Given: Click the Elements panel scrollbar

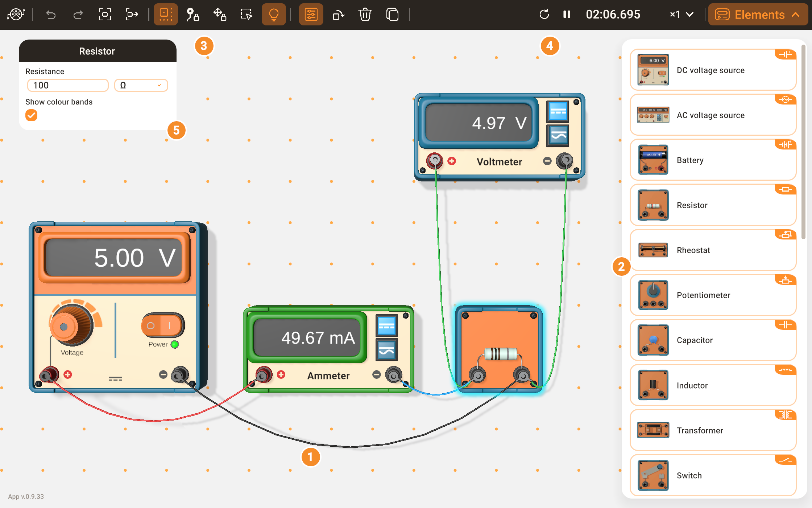Looking at the screenshot, I should pyautogui.click(x=803, y=142).
